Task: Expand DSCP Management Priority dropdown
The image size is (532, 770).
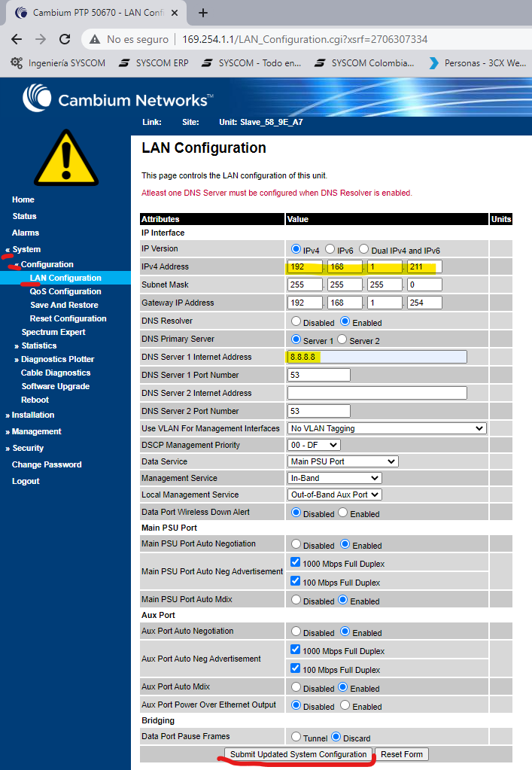Action: point(314,445)
